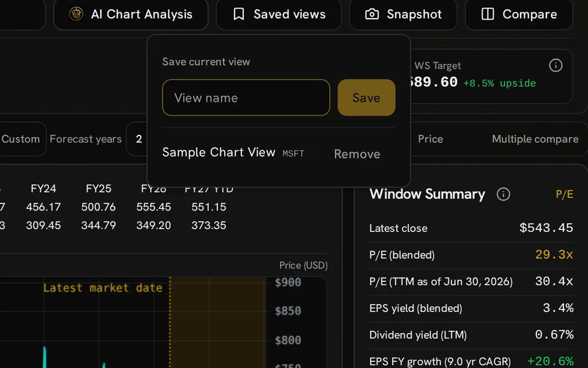
Task: Click the 551.15 table cell
Action: coord(209,207)
